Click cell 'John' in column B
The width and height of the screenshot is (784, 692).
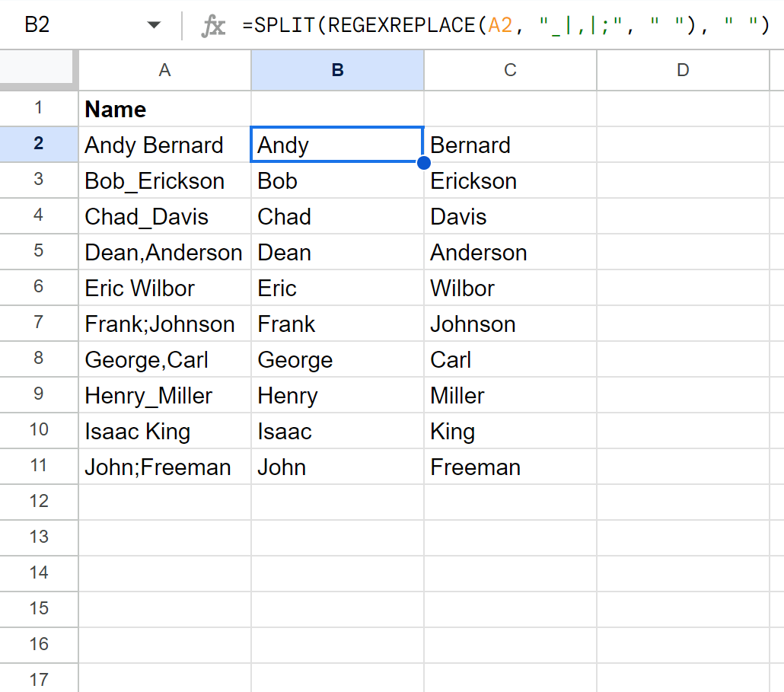337,467
